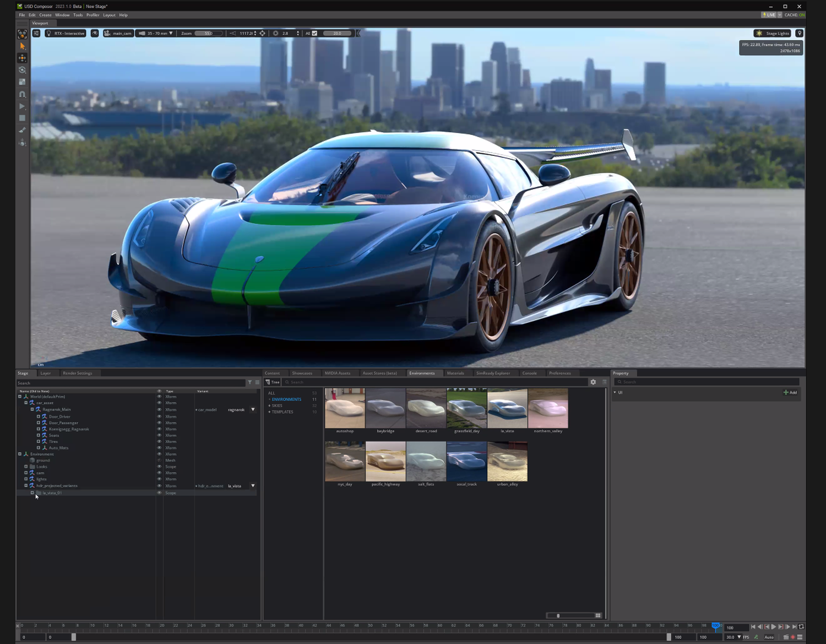The image size is (826, 644).
Task: Select the Rotate tool in the left toolbar
Action: click(23, 70)
